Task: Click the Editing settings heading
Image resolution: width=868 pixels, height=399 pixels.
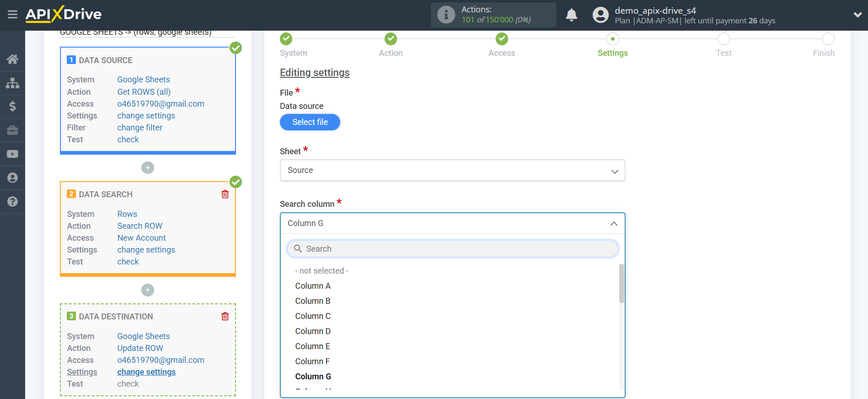Action: click(315, 73)
